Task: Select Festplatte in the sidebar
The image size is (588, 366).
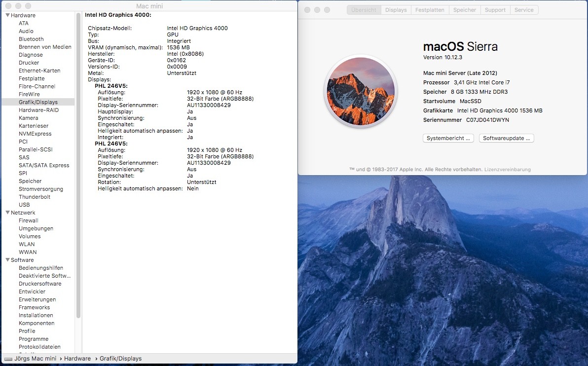Action: [x=32, y=78]
